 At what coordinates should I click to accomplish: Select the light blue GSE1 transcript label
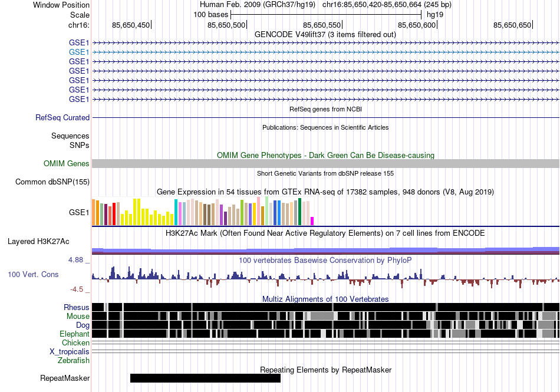coord(79,52)
